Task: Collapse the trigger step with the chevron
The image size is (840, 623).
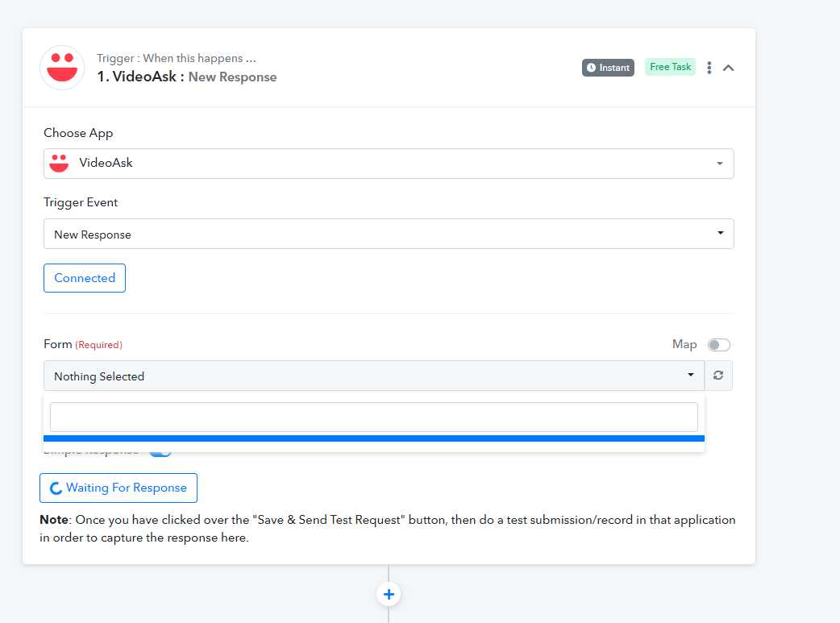Action: (728, 68)
